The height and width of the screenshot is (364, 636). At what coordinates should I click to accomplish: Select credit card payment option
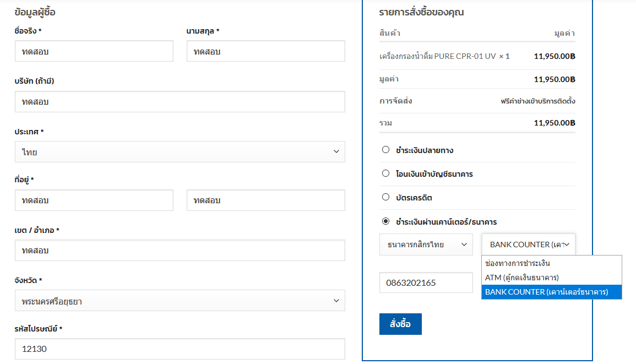tap(385, 197)
